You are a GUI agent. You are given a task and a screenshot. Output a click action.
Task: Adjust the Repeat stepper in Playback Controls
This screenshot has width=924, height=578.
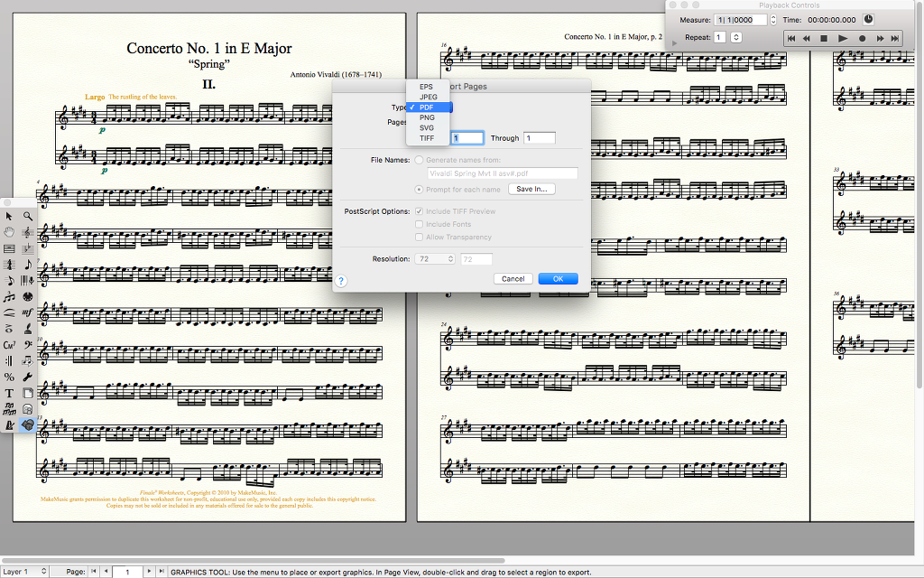735,37
